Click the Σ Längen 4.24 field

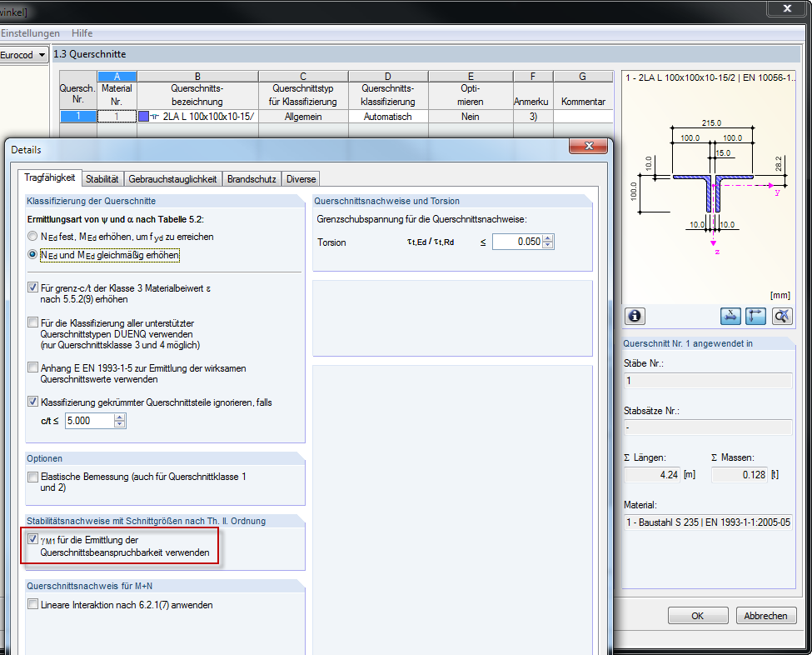(651, 475)
